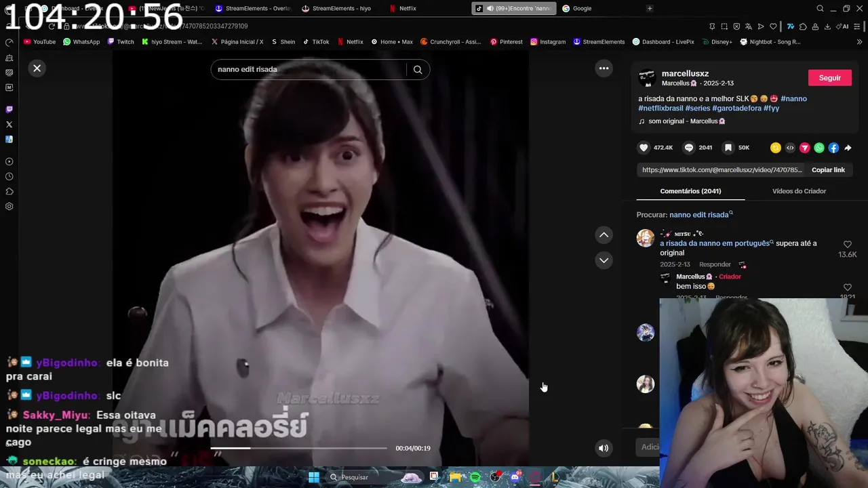Viewport: 868px width, 488px height.
Task: Open X icon in browser sidebar
Action: pos(9,124)
